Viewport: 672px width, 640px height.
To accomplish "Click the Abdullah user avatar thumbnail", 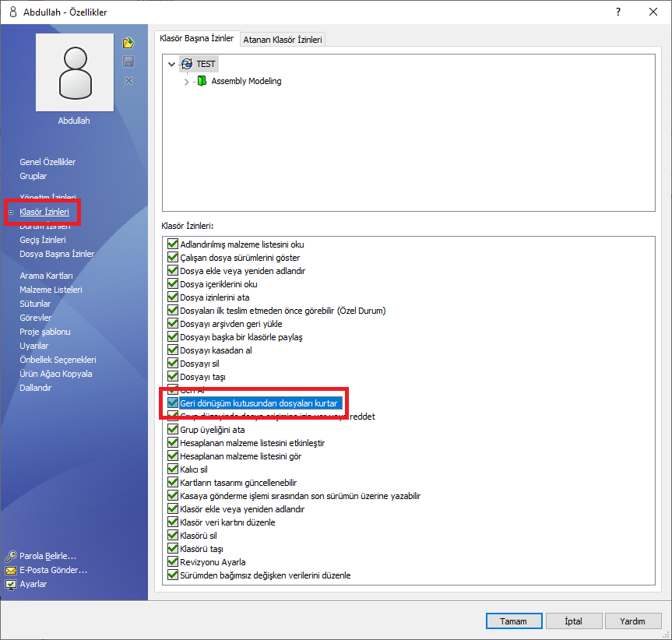I will pyautogui.click(x=75, y=73).
